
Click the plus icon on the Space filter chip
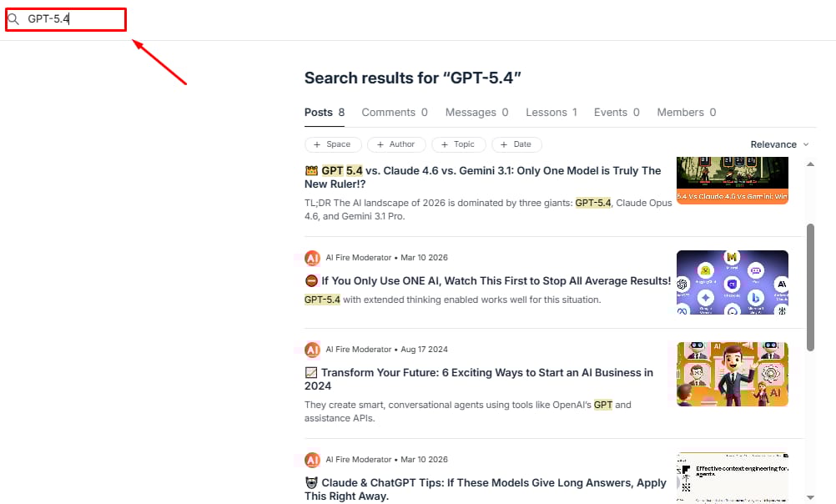click(315, 144)
